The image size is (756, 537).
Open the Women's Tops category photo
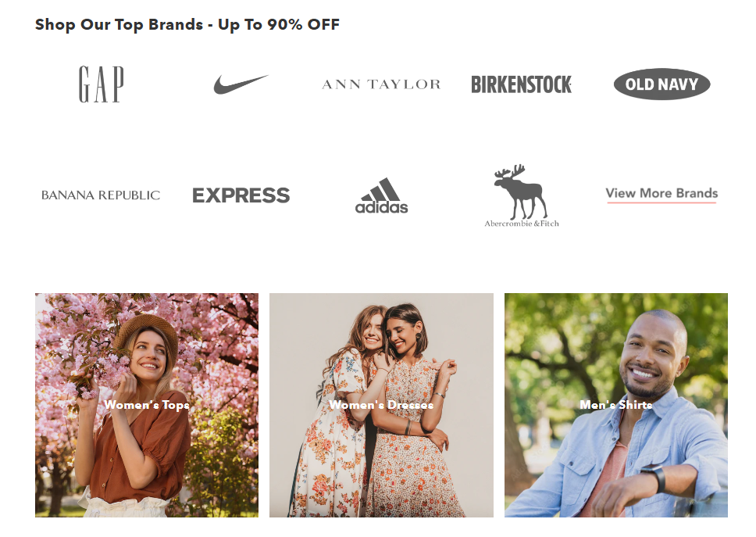(147, 405)
